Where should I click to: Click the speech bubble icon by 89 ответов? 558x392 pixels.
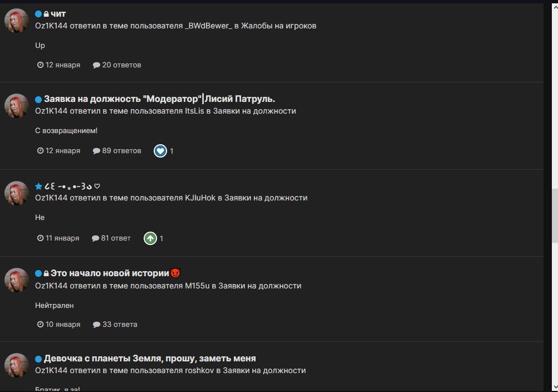tap(96, 151)
